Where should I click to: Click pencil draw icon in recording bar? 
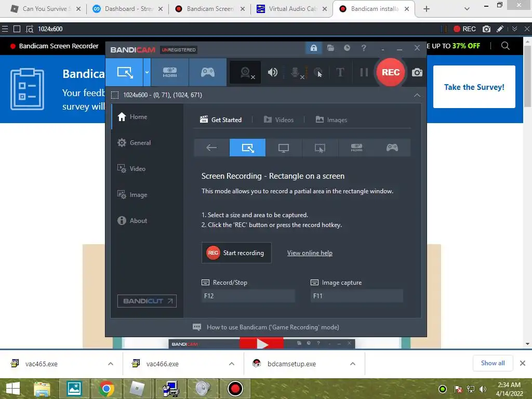coord(500,29)
